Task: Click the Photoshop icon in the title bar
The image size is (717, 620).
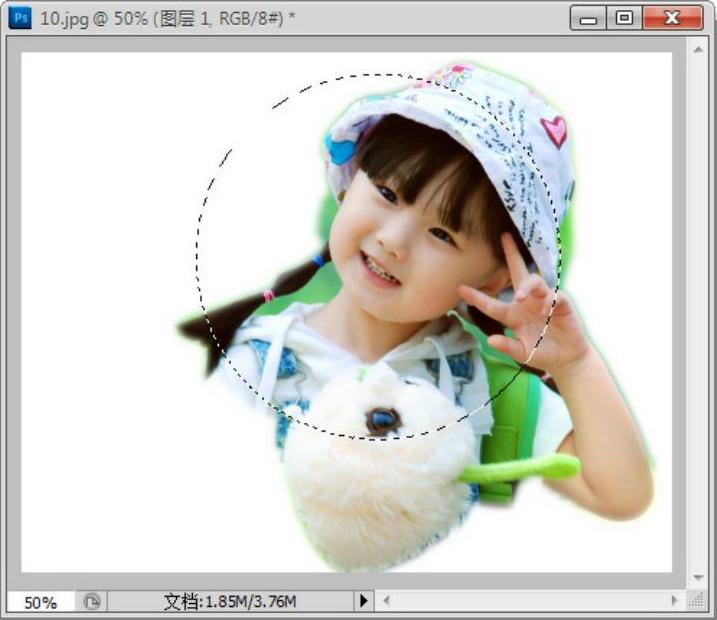Action: pos(20,18)
